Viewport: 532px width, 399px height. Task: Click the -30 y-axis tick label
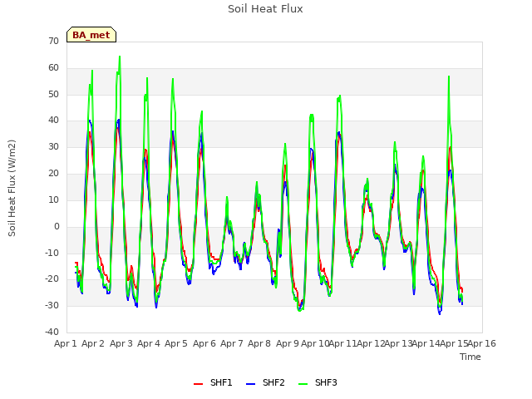52,305
